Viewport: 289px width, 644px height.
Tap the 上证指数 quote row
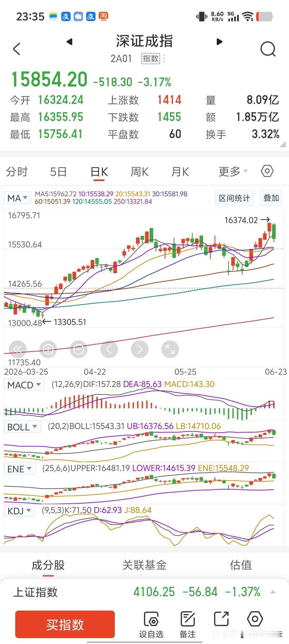(144, 592)
